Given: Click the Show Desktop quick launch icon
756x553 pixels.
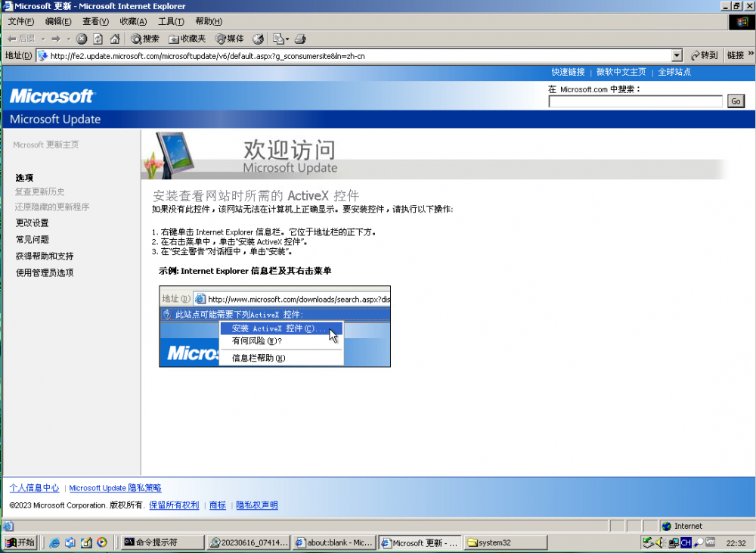Looking at the screenshot, I should (86, 542).
